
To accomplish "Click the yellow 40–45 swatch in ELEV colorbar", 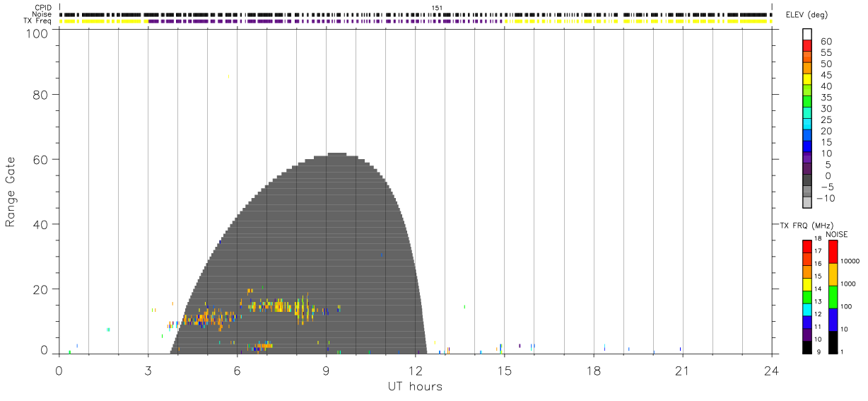I will pos(807,79).
